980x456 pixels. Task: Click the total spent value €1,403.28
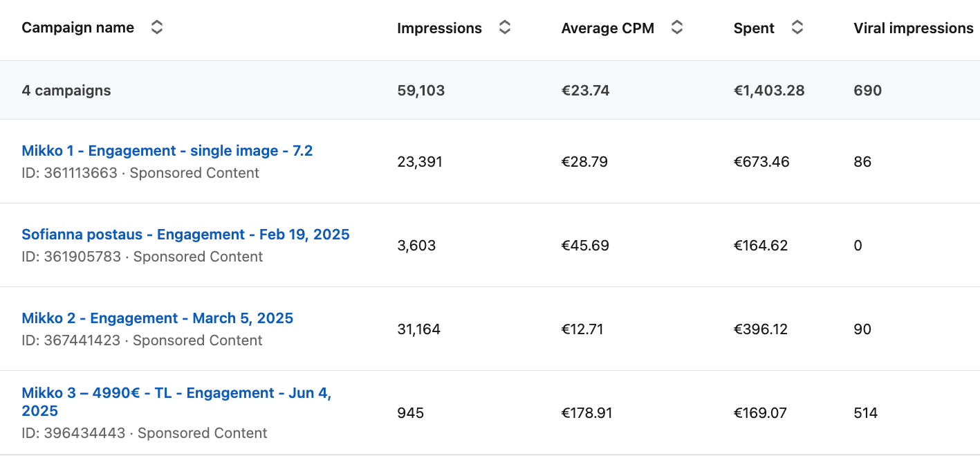click(x=768, y=91)
